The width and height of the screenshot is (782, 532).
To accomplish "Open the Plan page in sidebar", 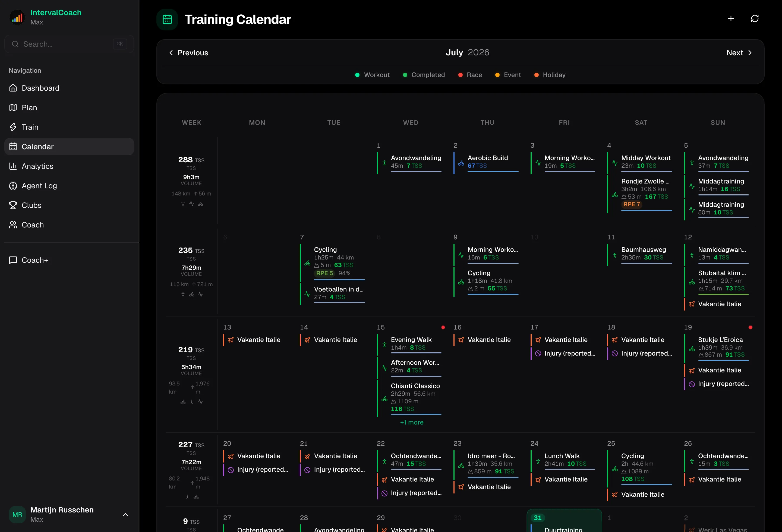I will [69, 107].
